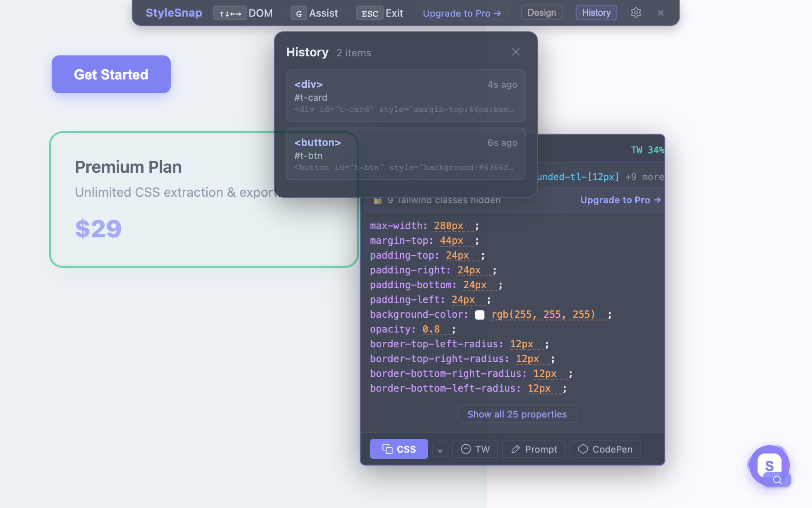
Task: Open the CSS format dropdown chevron
Action: tap(440, 449)
